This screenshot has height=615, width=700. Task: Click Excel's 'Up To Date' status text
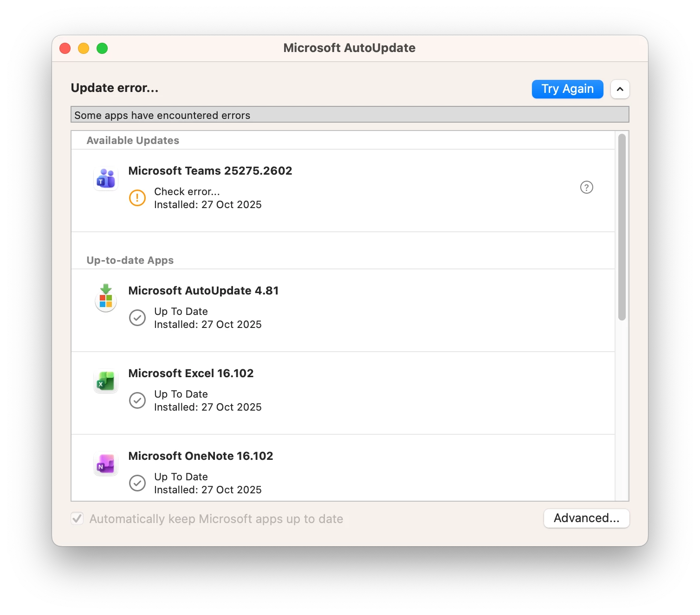click(x=181, y=394)
